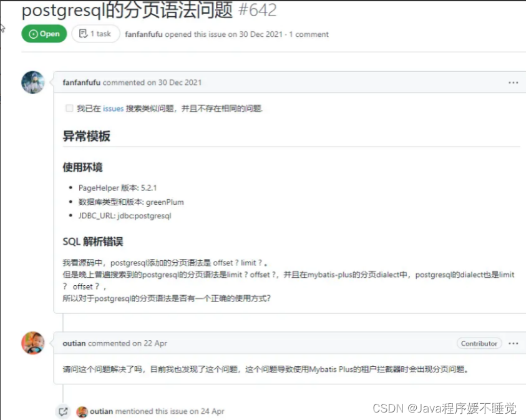Click the SQL 解析错误 heading
The width and height of the screenshot is (526, 420).
tap(93, 242)
